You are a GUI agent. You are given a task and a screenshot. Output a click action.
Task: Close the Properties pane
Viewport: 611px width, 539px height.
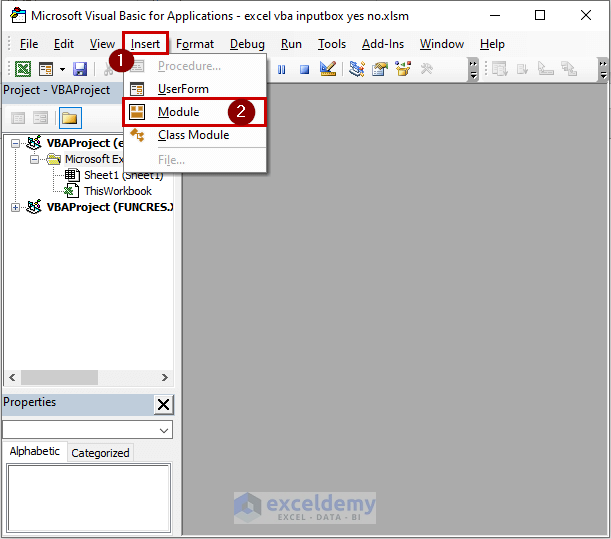pos(164,405)
